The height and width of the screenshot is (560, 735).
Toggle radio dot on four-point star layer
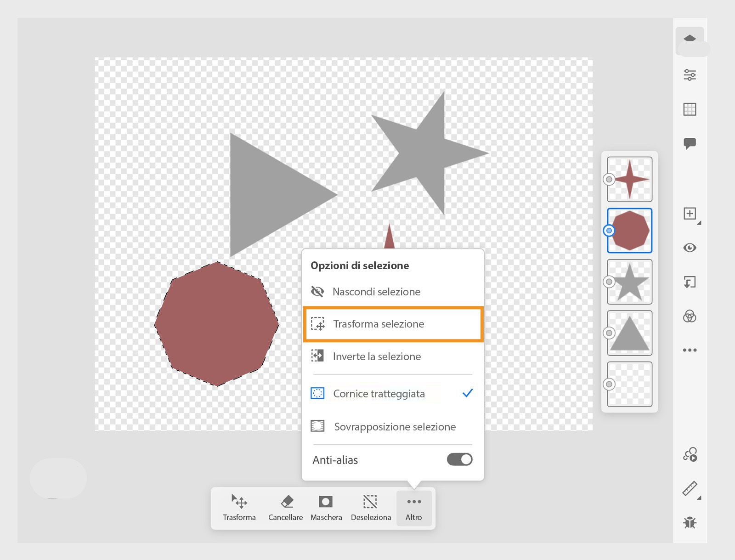point(609,179)
